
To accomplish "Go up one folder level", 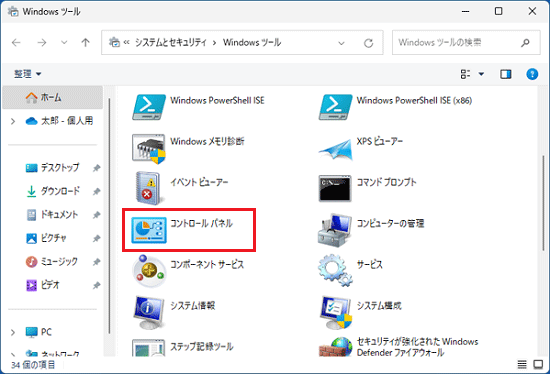I will [85, 43].
